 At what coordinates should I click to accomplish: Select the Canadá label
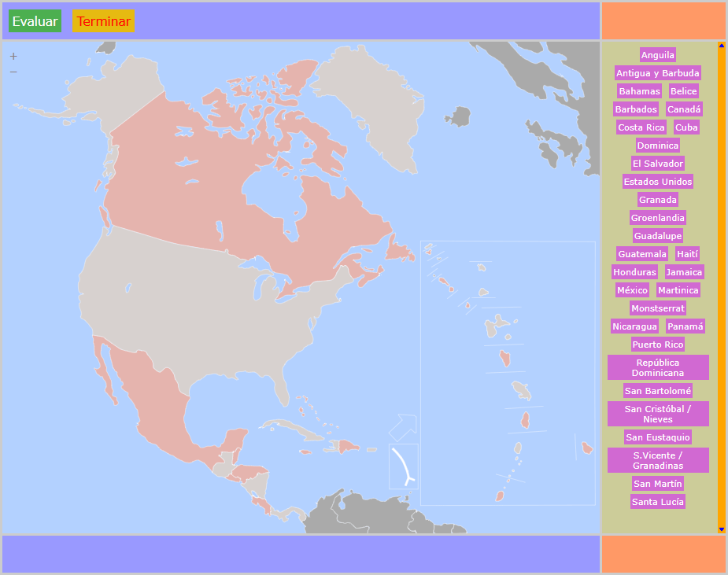684,109
